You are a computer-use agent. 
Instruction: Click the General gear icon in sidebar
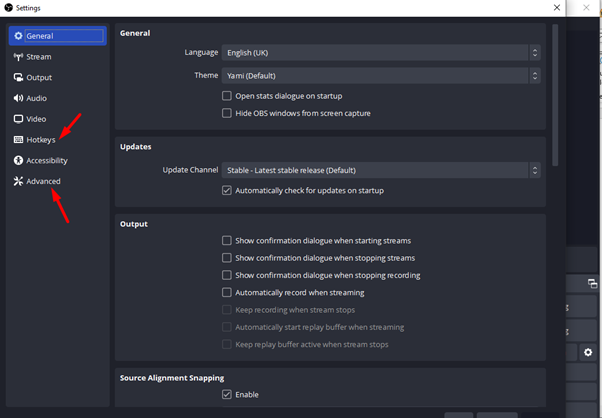tap(18, 36)
